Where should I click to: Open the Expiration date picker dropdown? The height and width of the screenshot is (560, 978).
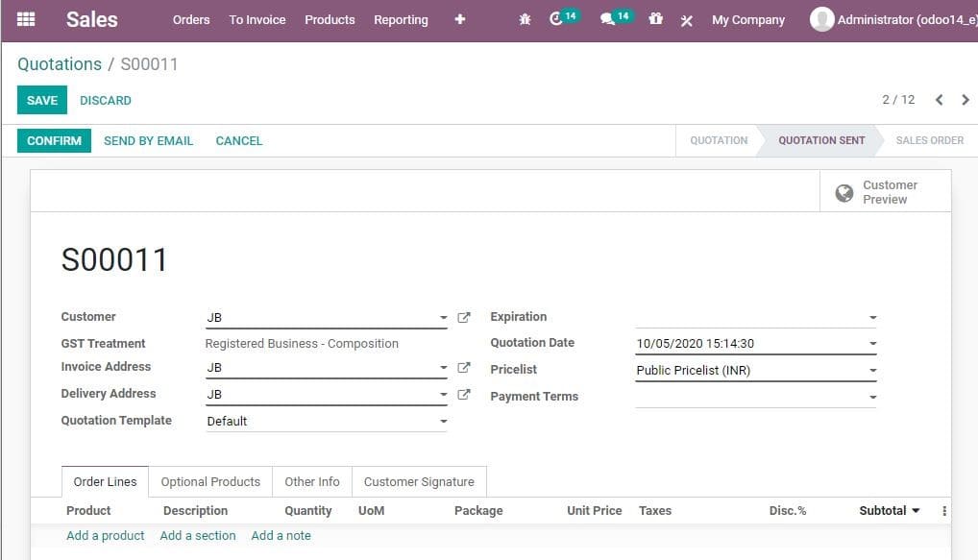click(870, 317)
